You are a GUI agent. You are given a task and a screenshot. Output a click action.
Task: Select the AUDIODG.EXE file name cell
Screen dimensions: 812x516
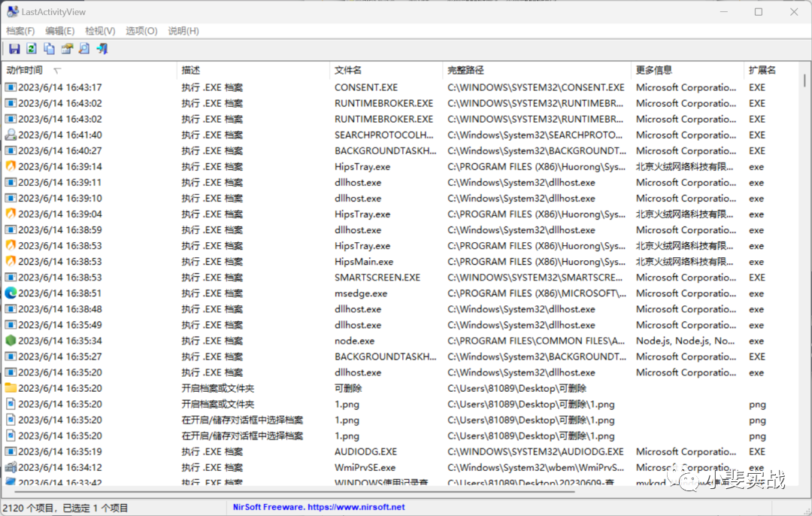pyautogui.click(x=365, y=452)
